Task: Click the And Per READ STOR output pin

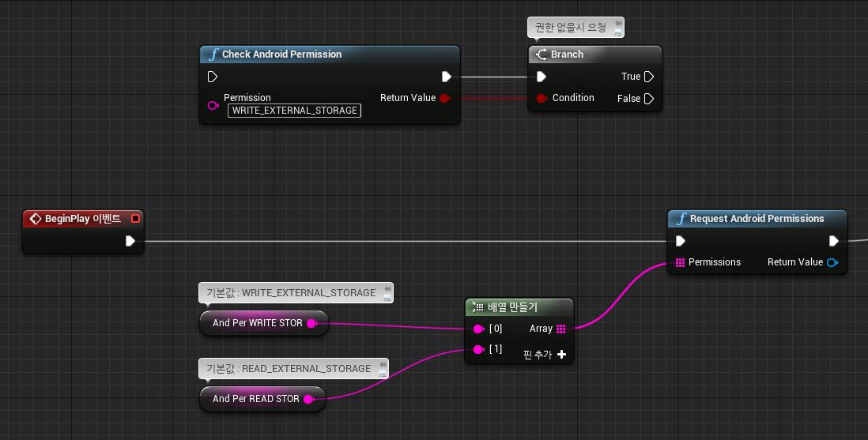Action: pos(309,399)
